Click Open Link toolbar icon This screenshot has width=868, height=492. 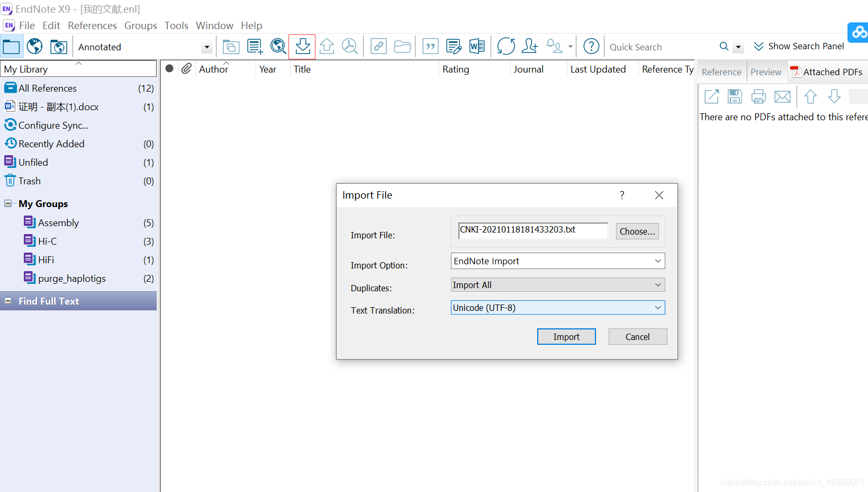click(x=378, y=47)
